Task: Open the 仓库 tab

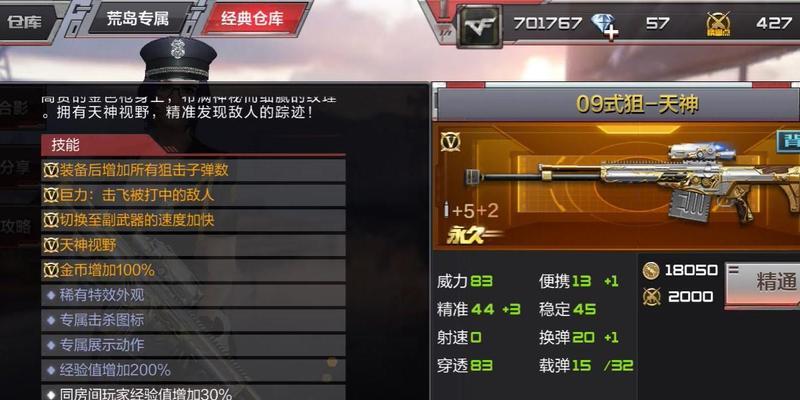Action: pyautogui.click(x=25, y=22)
